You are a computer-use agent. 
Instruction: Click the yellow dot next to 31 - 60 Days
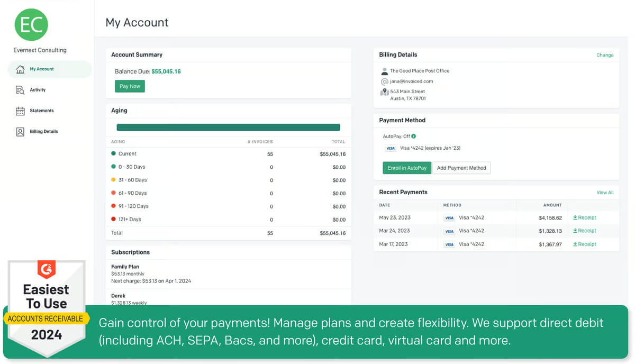click(113, 180)
